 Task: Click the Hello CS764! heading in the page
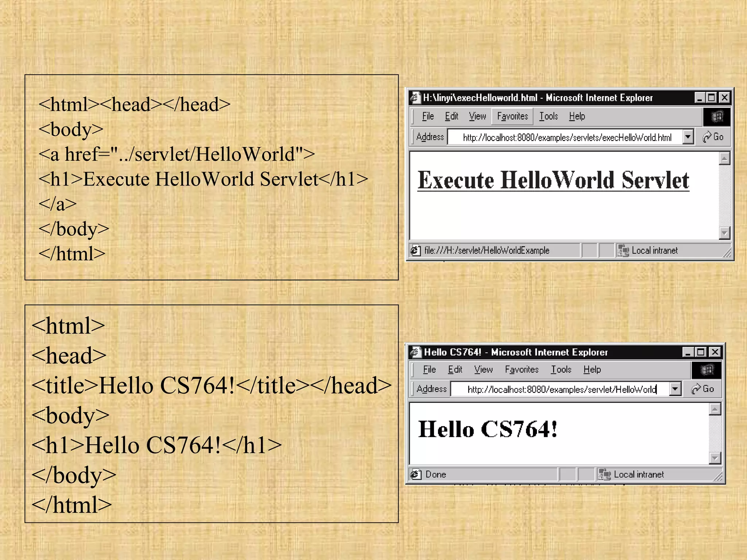488,429
